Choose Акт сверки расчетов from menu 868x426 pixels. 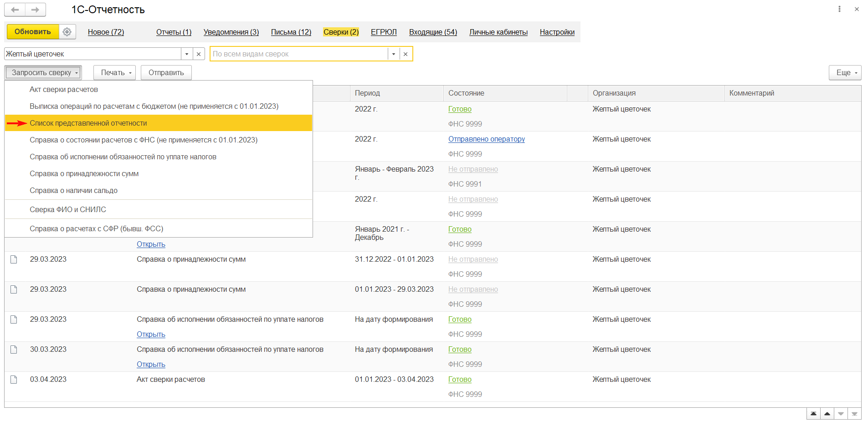tap(64, 90)
